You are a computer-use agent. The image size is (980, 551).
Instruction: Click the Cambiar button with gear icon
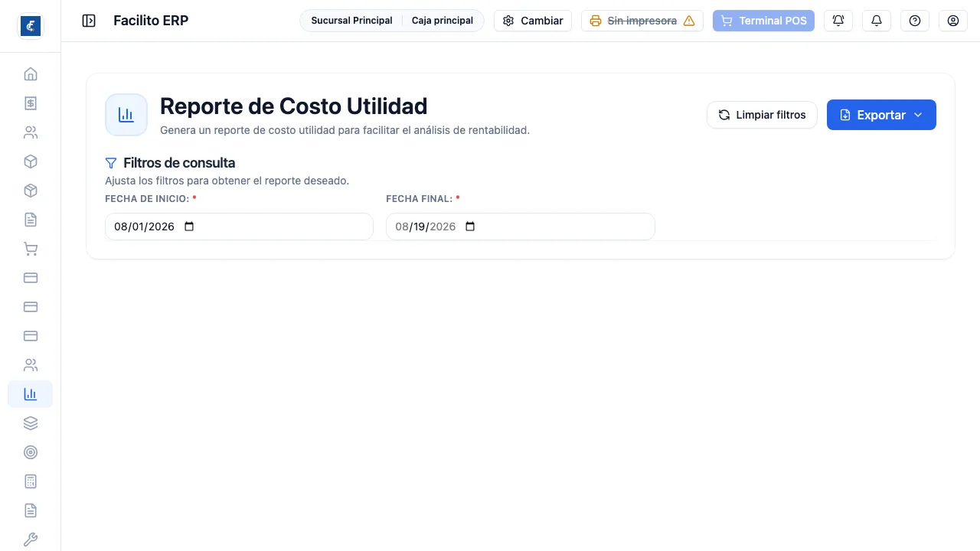point(533,21)
